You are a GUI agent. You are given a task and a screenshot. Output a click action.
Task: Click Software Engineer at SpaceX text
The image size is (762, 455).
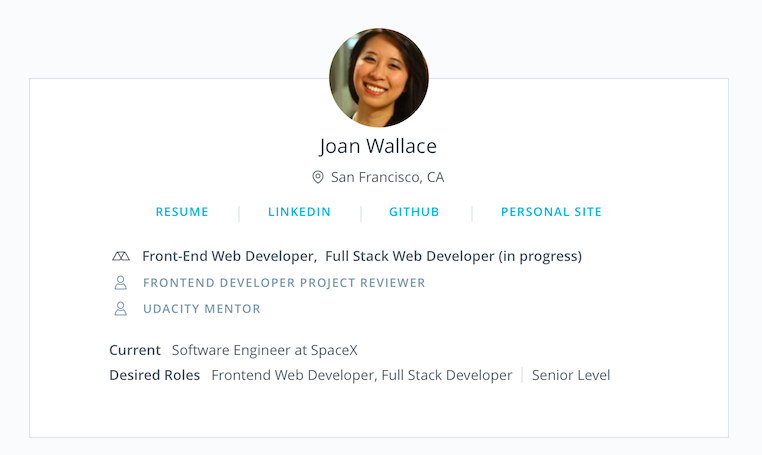click(x=264, y=350)
